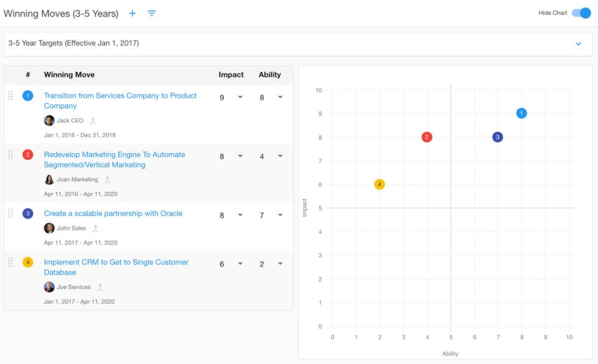This screenshot has width=598, height=364.
Task: Click the Impact column header
Action: coord(230,75)
